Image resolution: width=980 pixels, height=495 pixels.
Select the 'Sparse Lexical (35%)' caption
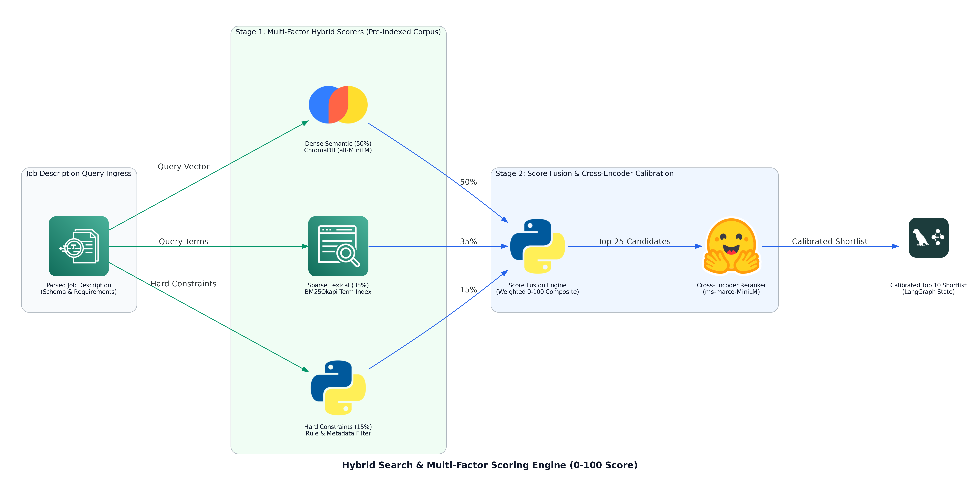coord(338,285)
